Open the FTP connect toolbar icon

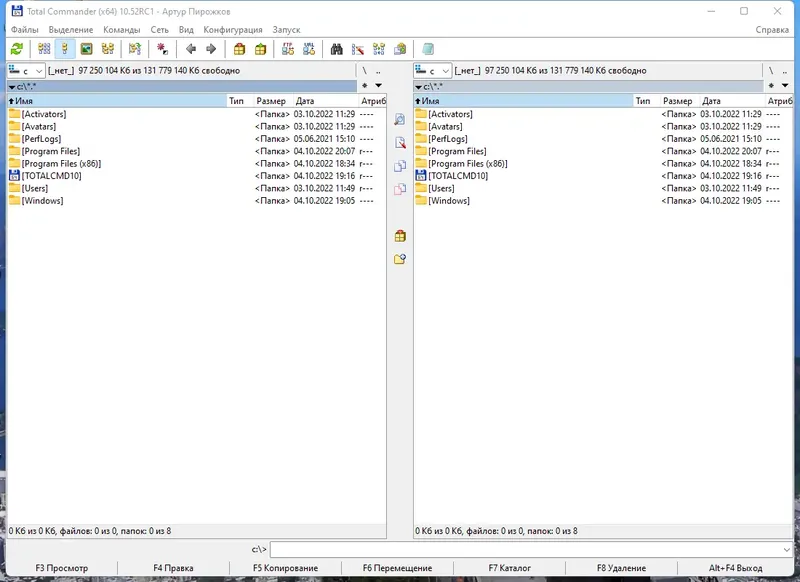click(x=288, y=49)
